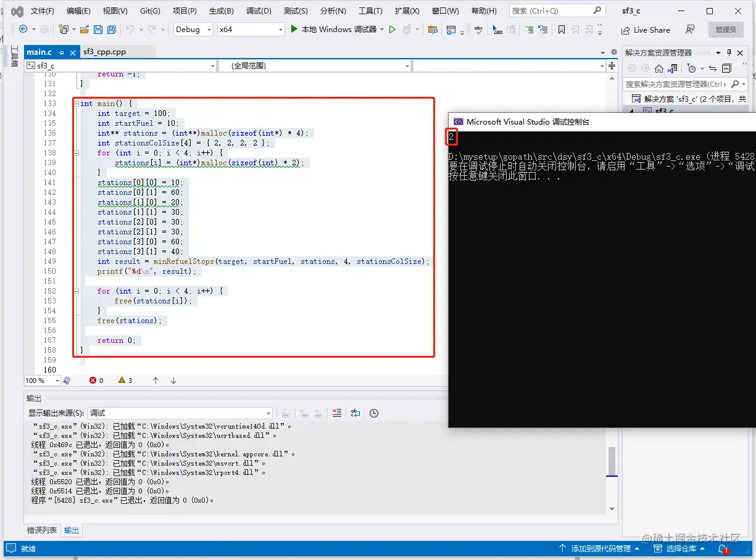756x560 pixels.
Task: Open the 编辑(E) menu
Action: pos(78,11)
